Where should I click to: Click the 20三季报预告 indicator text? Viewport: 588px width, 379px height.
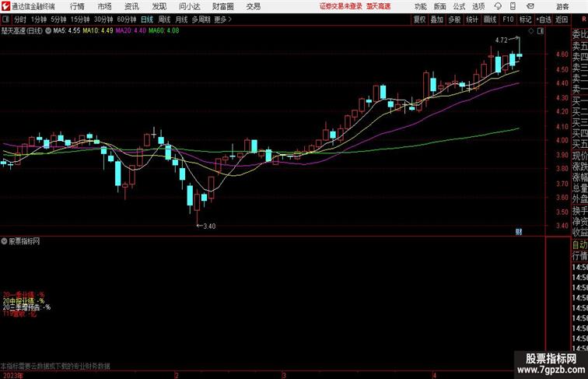[x=26, y=307]
